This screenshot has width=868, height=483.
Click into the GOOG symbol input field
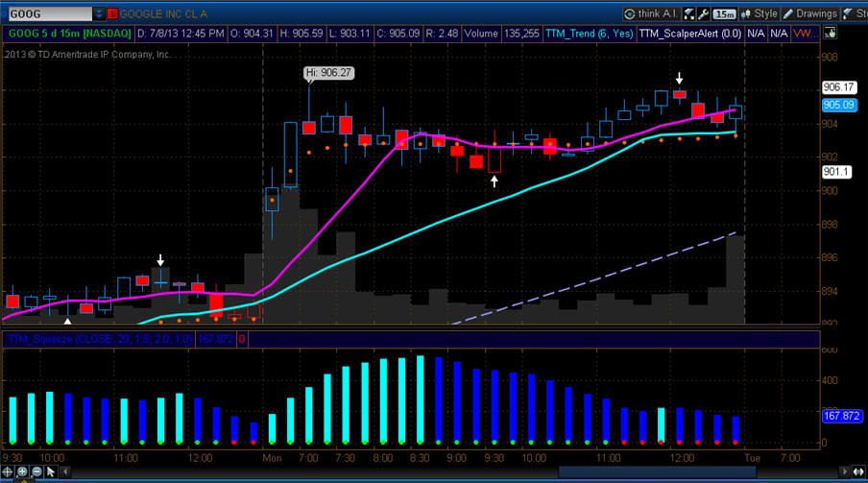[x=48, y=14]
